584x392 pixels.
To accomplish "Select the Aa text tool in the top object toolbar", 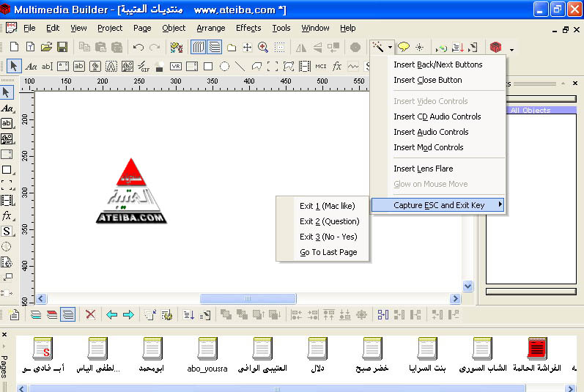I will (31, 67).
